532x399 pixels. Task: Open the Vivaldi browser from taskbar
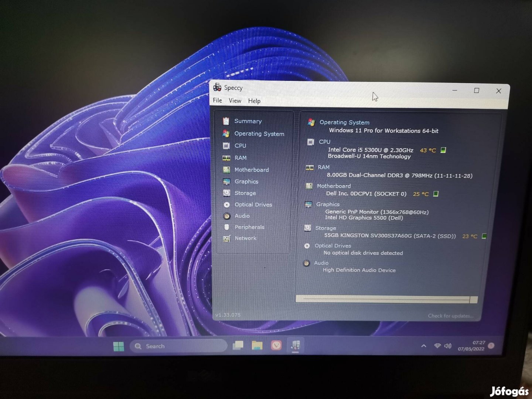pyautogui.click(x=276, y=345)
